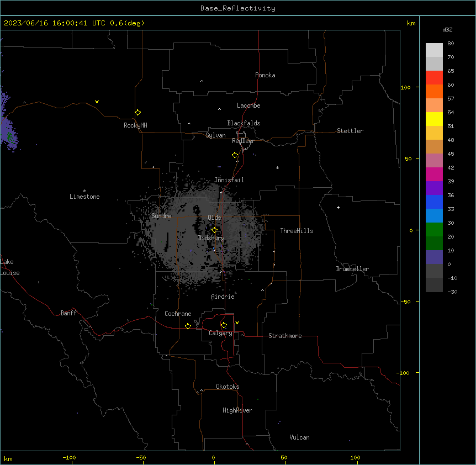Click the -50 tick on right vertical axis
The width and height of the screenshot is (476, 465).
tap(405, 302)
